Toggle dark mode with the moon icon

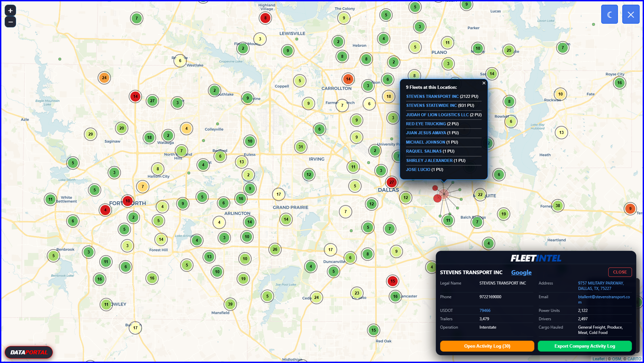(609, 14)
